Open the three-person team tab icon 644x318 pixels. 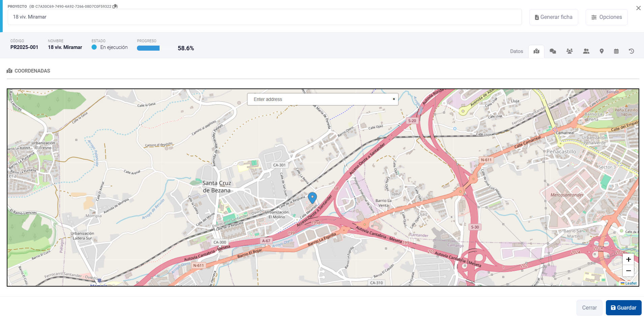[569, 51]
